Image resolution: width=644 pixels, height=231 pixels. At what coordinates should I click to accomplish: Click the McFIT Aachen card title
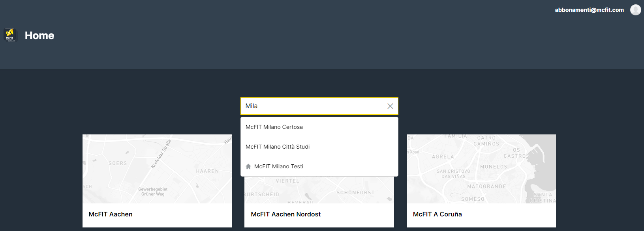(x=111, y=214)
